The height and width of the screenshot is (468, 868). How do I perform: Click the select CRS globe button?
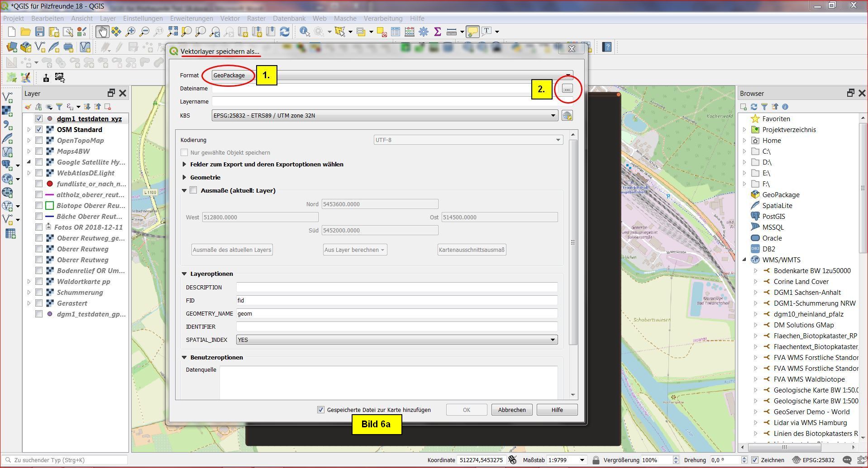click(567, 116)
